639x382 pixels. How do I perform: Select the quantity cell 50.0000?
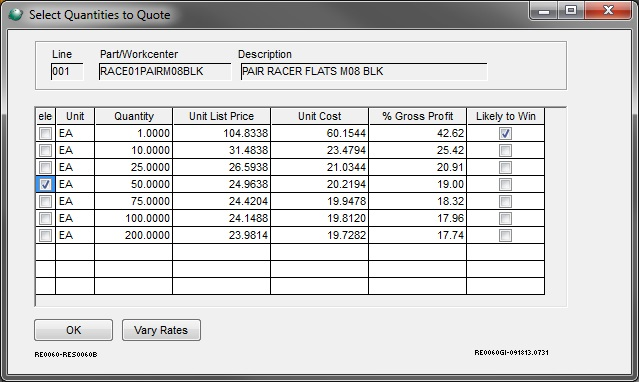coord(134,184)
